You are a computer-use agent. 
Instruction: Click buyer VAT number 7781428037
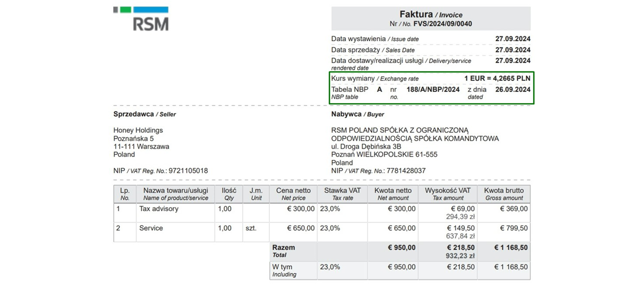(x=406, y=171)
